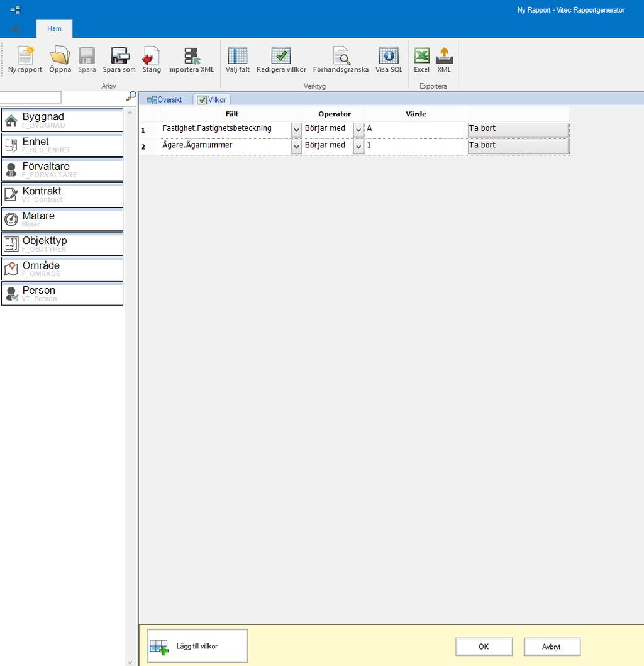Select the Kontrakt table

(x=62, y=194)
